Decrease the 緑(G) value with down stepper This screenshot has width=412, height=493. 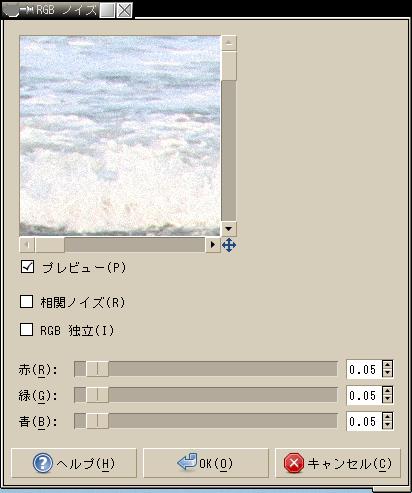[387, 399]
